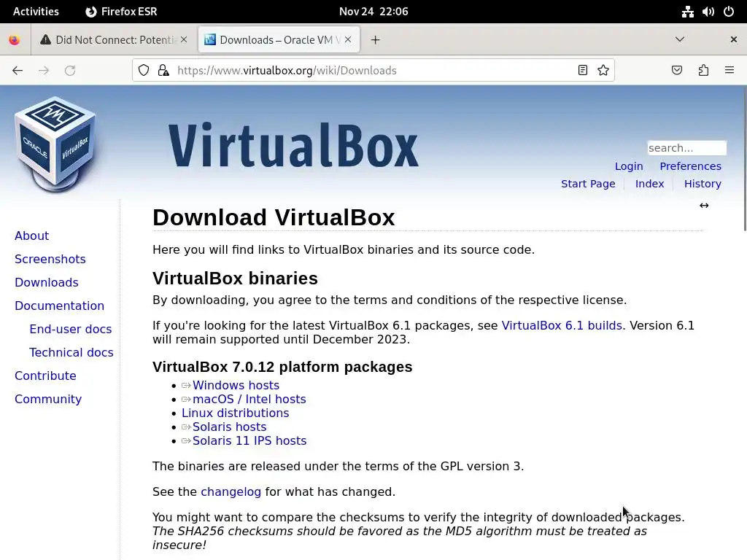Open End-user docs sidebar link
Screen dimensions: 747x560
[x=71, y=329]
